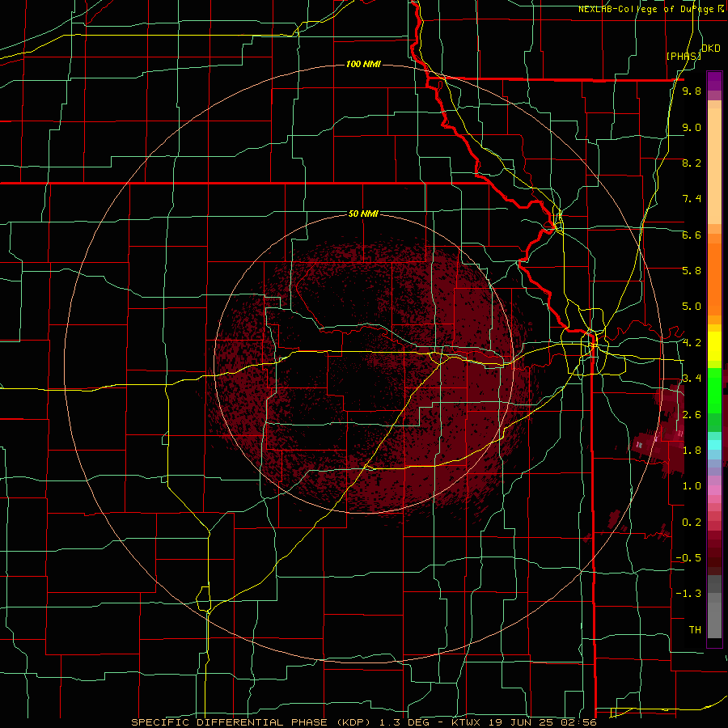
Task: Click the 3.4 color scale value
Action: point(692,378)
